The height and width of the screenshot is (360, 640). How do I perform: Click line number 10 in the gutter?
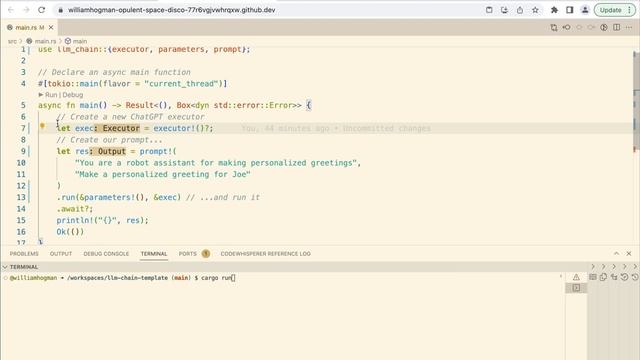click(x=21, y=163)
